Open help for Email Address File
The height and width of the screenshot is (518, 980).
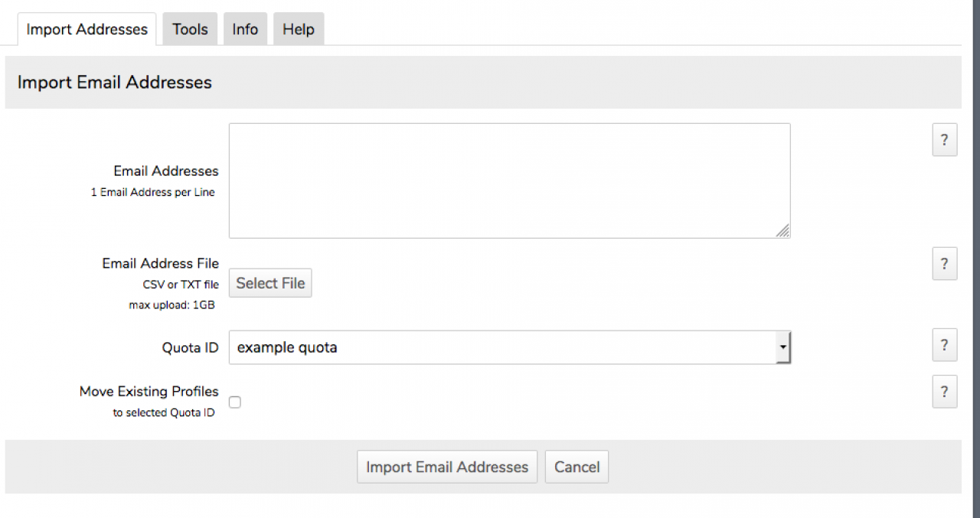(944, 265)
